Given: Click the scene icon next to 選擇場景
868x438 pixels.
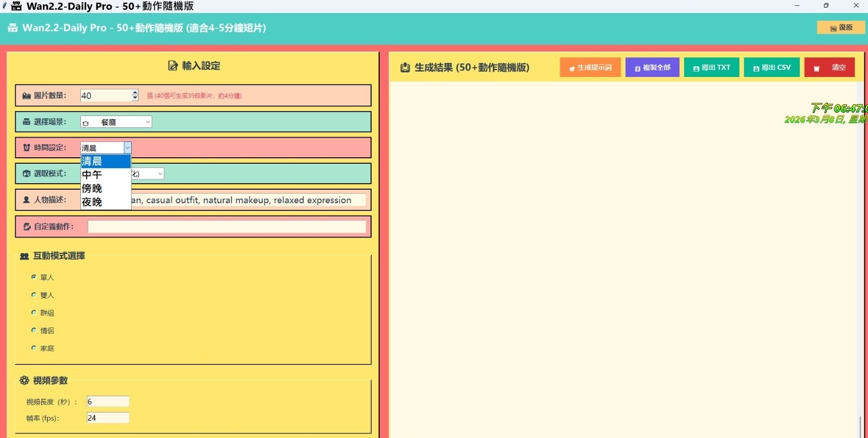Looking at the screenshot, I should (27, 122).
